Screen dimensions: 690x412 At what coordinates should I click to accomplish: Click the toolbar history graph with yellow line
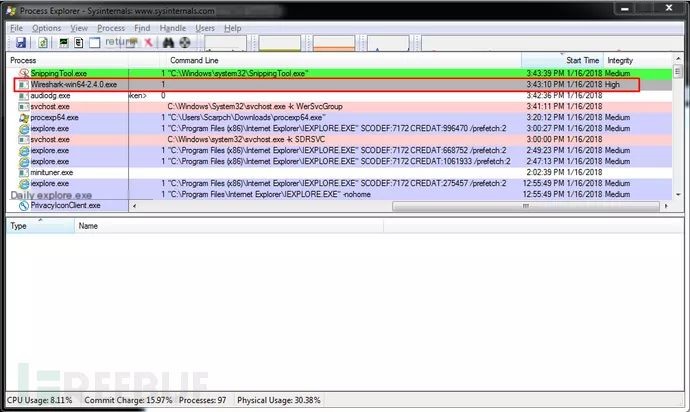pyautogui.click(x=279, y=44)
